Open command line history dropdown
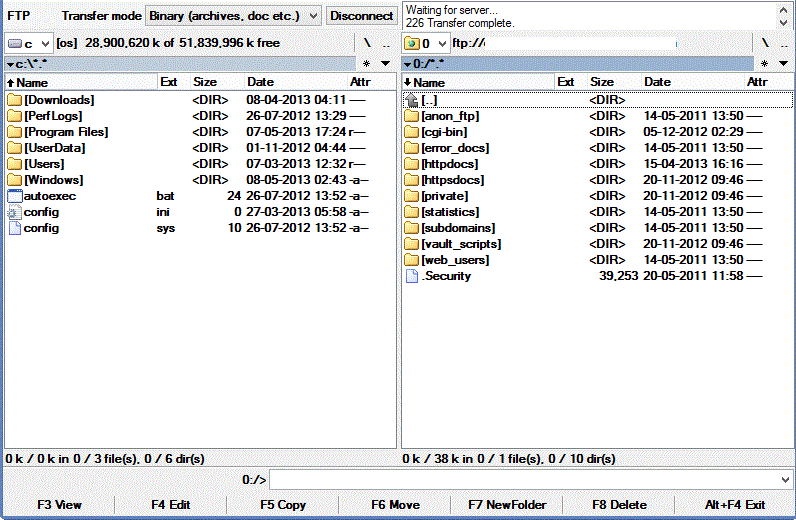This screenshot has height=520, width=796. [785, 480]
